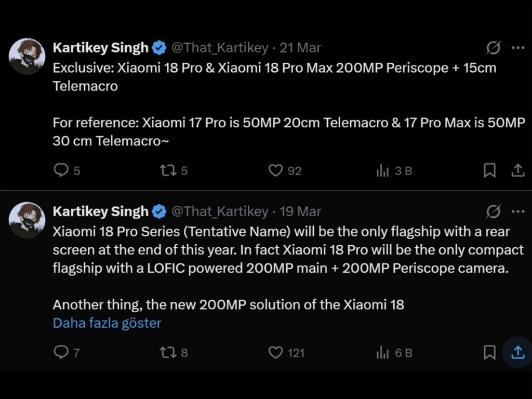Share the 19 Mar rear screen tweet
The height and width of the screenshot is (399, 532).
[x=517, y=352]
